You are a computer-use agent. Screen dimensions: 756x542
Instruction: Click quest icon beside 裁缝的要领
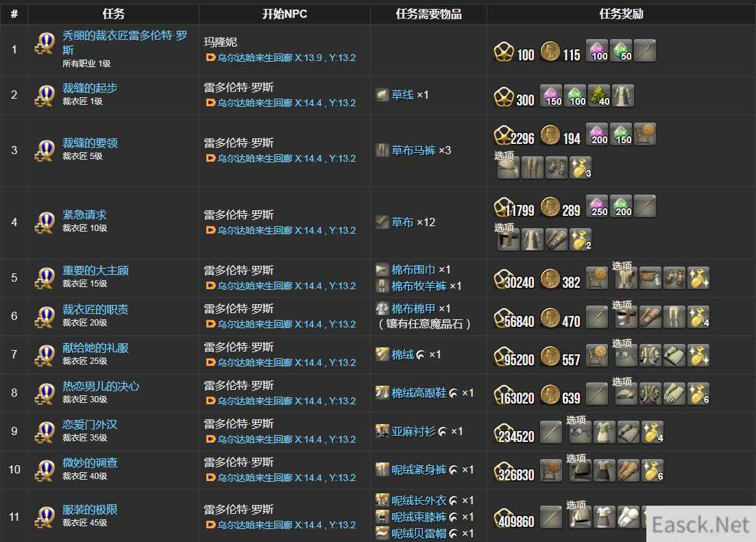coord(45,151)
